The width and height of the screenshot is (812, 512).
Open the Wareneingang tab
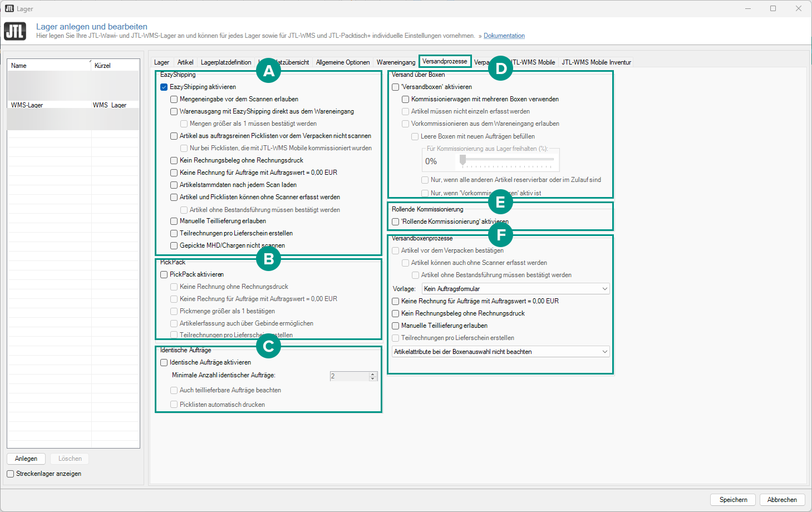pos(396,62)
